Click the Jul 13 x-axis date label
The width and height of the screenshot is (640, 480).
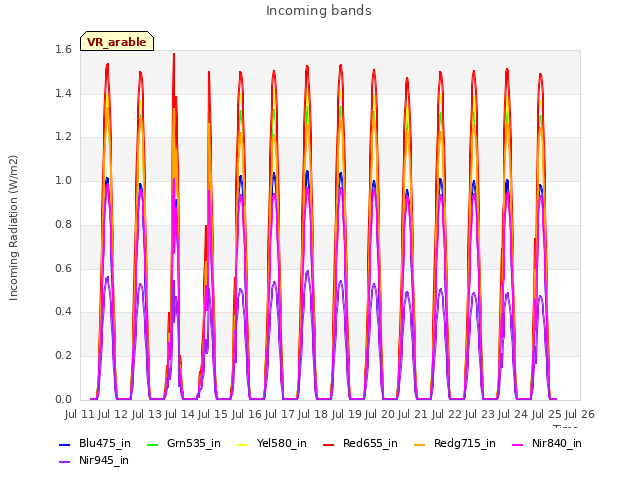(x=146, y=414)
